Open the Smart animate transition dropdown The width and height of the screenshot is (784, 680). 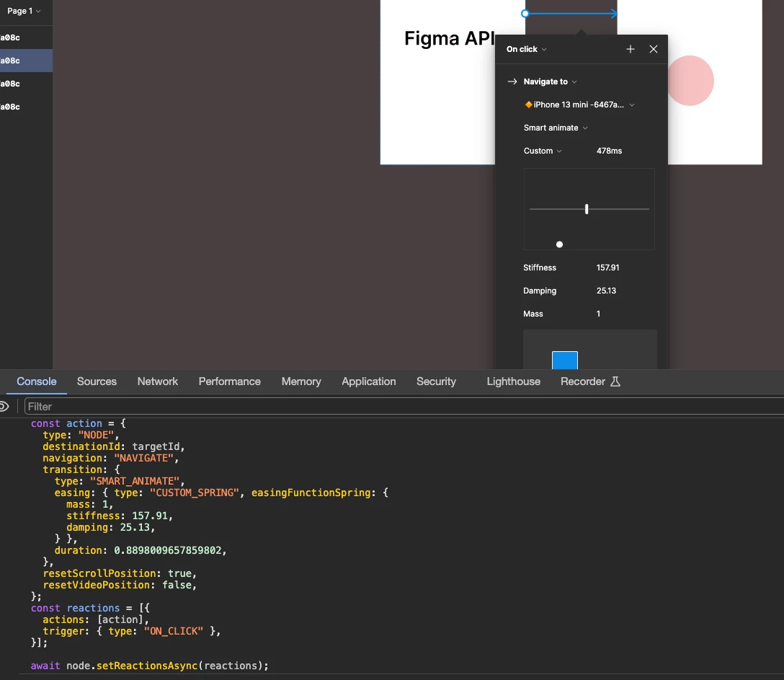[x=556, y=128]
